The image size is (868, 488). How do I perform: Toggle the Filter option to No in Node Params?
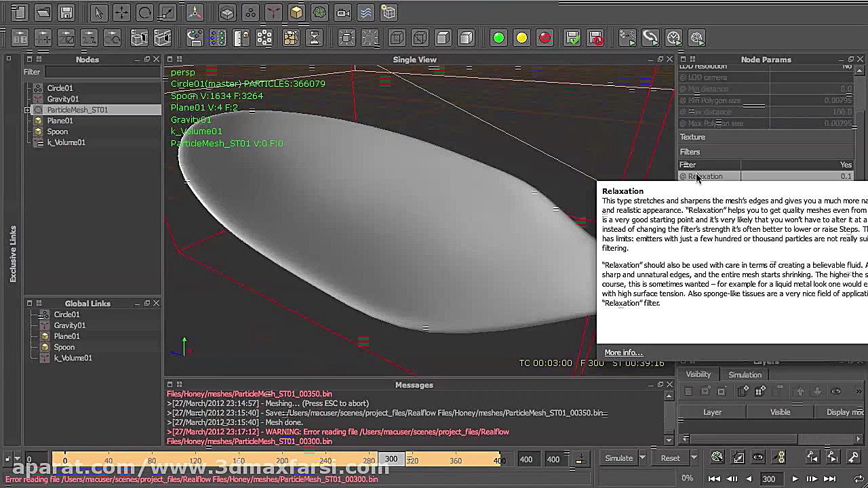(844, 165)
